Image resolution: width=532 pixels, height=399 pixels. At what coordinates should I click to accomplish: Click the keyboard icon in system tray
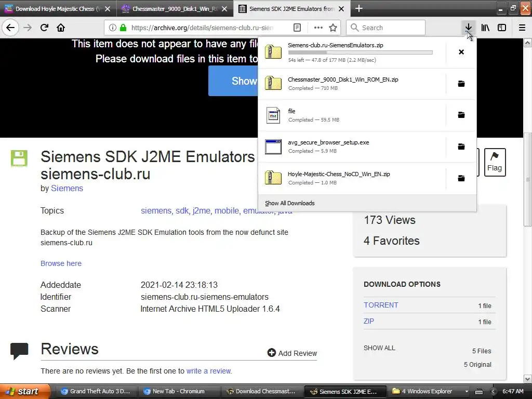478,392
